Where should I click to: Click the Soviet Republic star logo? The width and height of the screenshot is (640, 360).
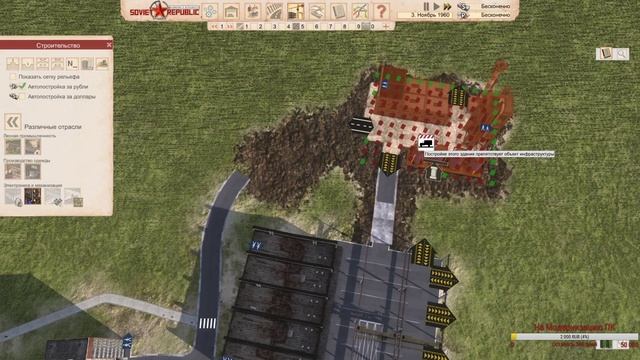click(159, 10)
